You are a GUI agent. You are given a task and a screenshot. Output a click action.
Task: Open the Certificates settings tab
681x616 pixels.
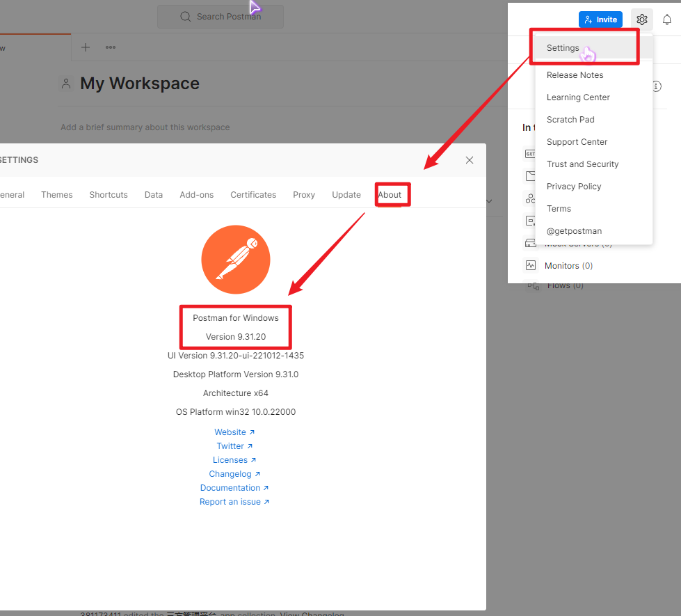pyautogui.click(x=253, y=195)
